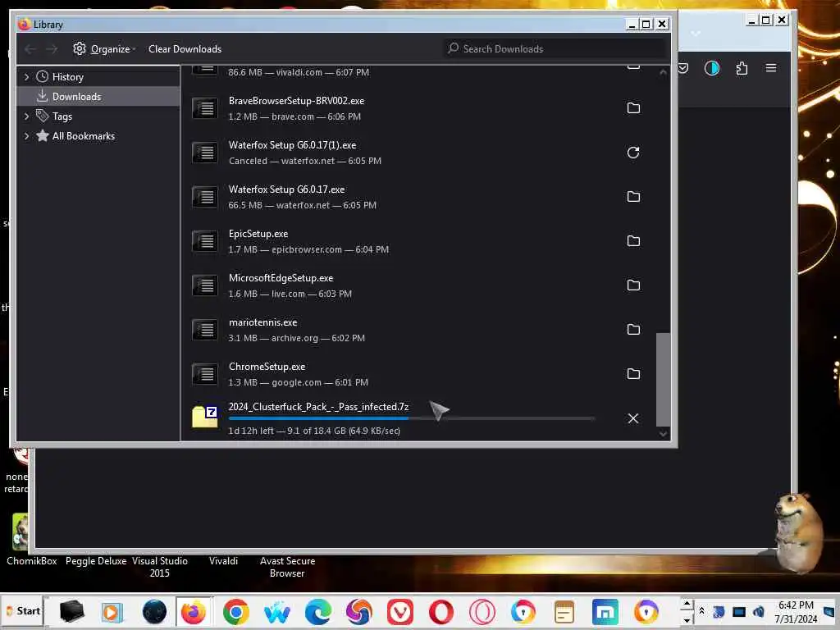The height and width of the screenshot is (630, 840).
Task: Expand the Tags tree node
Action: pos(26,116)
